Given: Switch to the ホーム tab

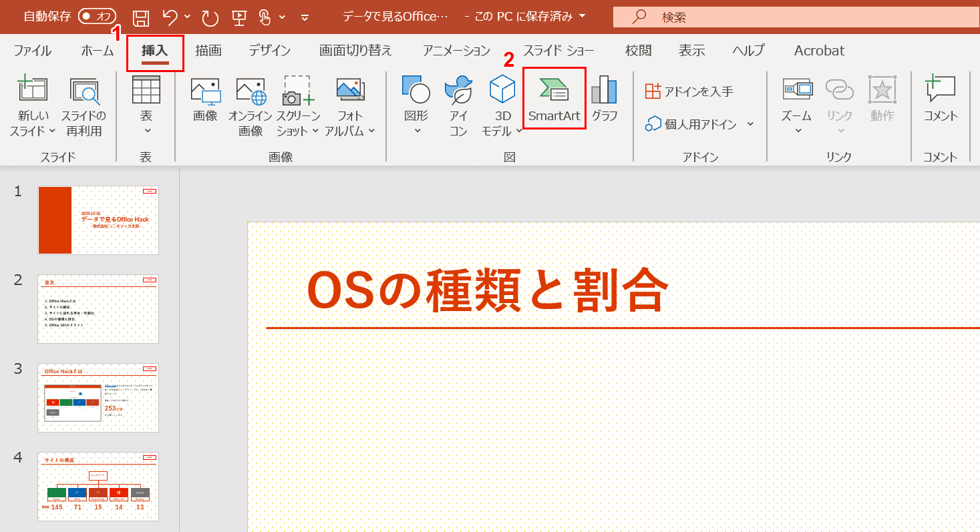Looking at the screenshot, I should pyautogui.click(x=98, y=51).
